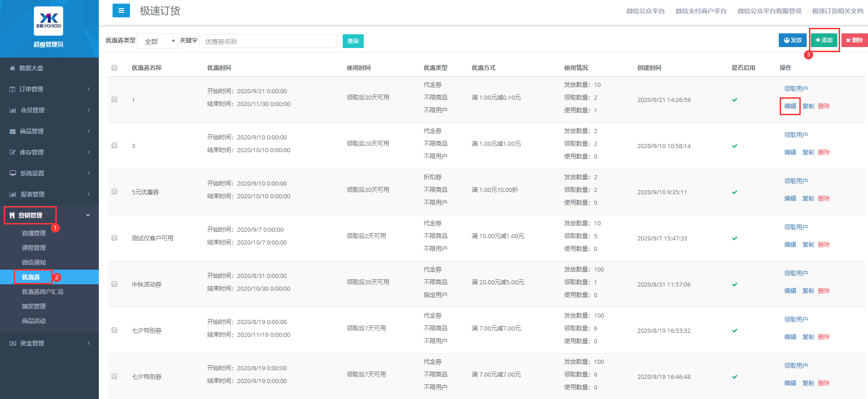Check the box for 5元优惠券

pyautogui.click(x=114, y=192)
